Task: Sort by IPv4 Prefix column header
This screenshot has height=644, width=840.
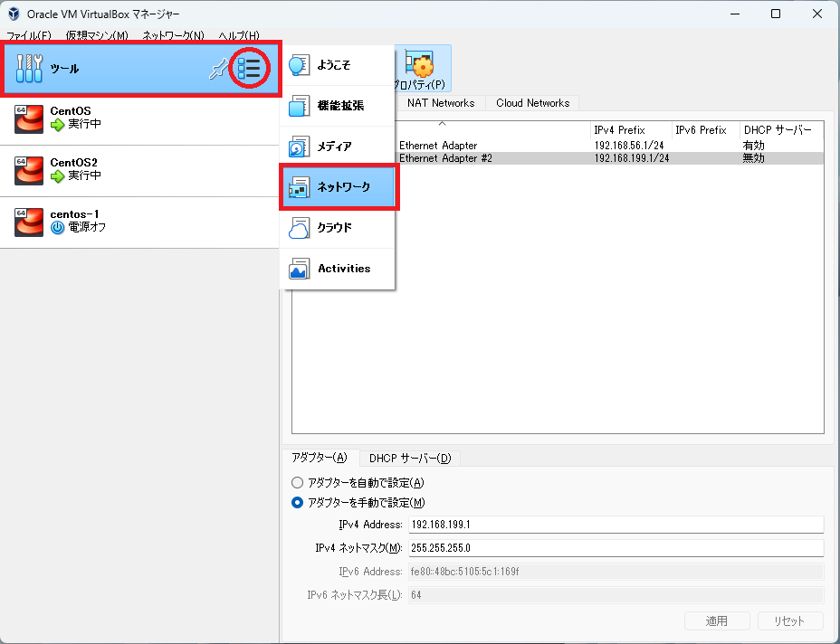Action: tap(631, 130)
